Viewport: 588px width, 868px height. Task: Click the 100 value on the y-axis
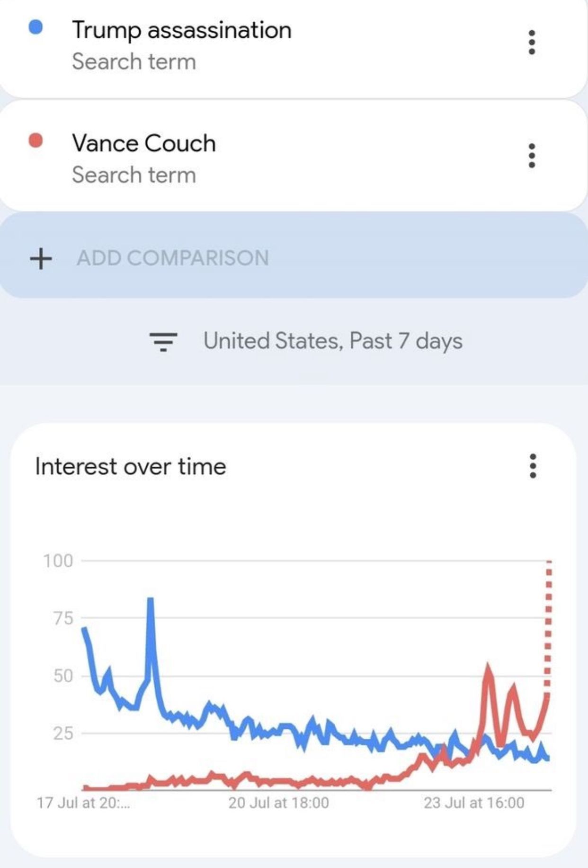58,561
